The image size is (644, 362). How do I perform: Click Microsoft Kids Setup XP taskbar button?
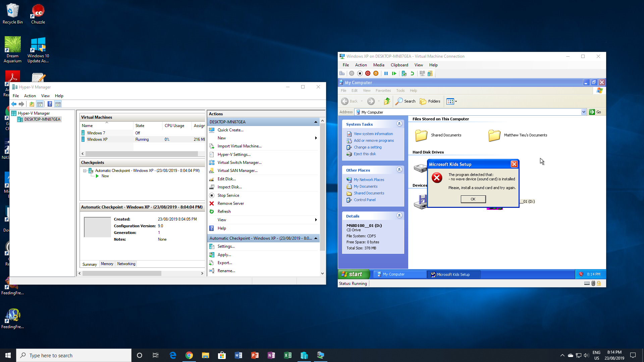(453, 274)
